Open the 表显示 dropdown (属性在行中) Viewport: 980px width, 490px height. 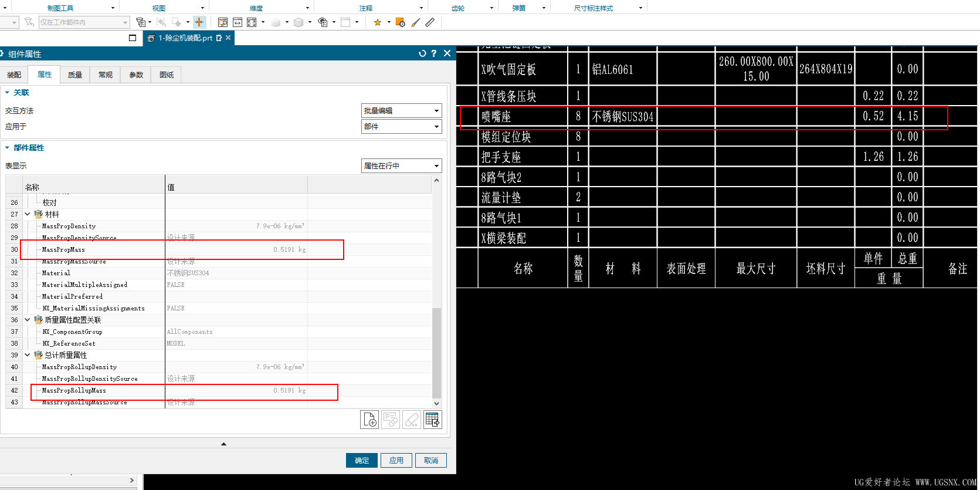[x=402, y=165]
